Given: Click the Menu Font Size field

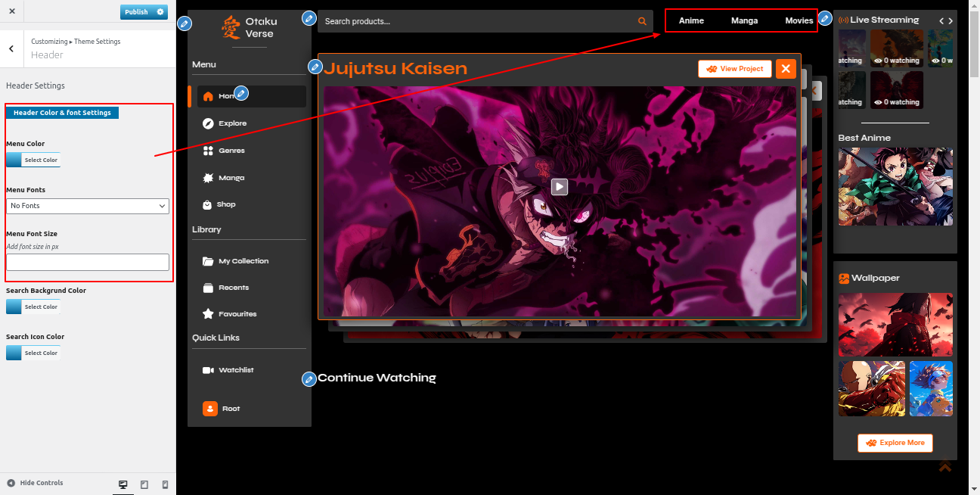Looking at the screenshot, I should click(x=88, y=262).
